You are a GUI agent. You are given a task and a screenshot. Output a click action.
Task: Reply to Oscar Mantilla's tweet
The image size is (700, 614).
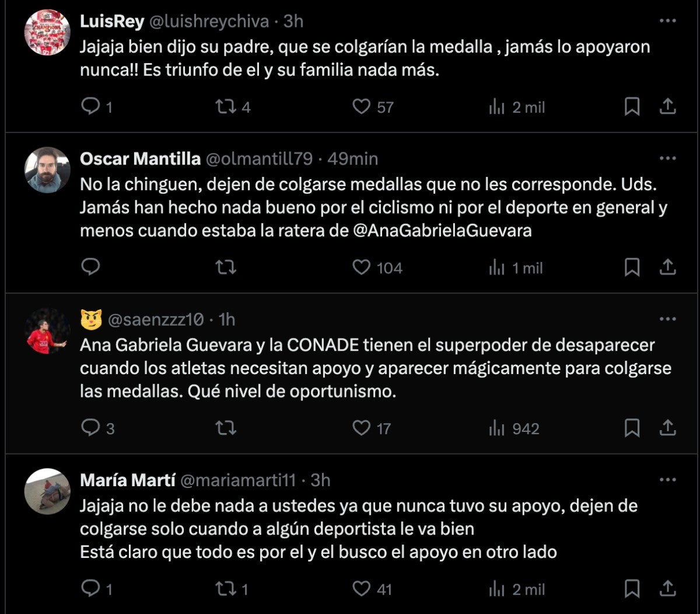(90, 267)
